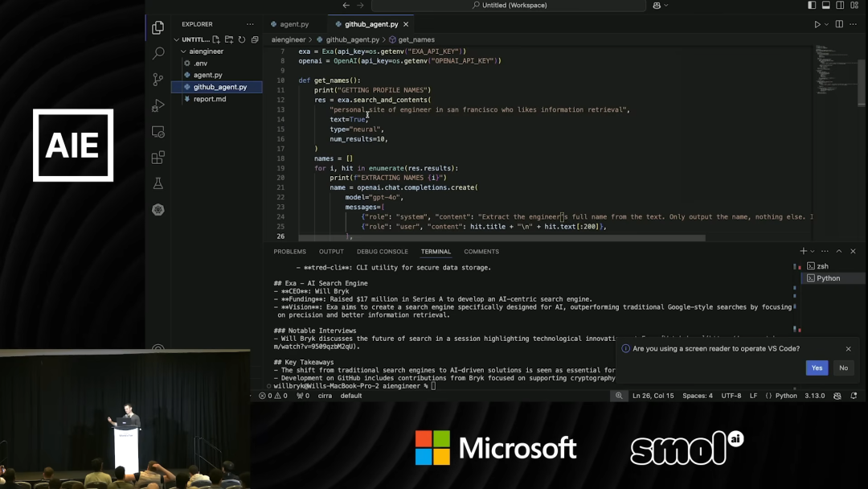Maximize the terminal panel with chevron up
Viewport: 868px width, 489px height.
(838, 251)
